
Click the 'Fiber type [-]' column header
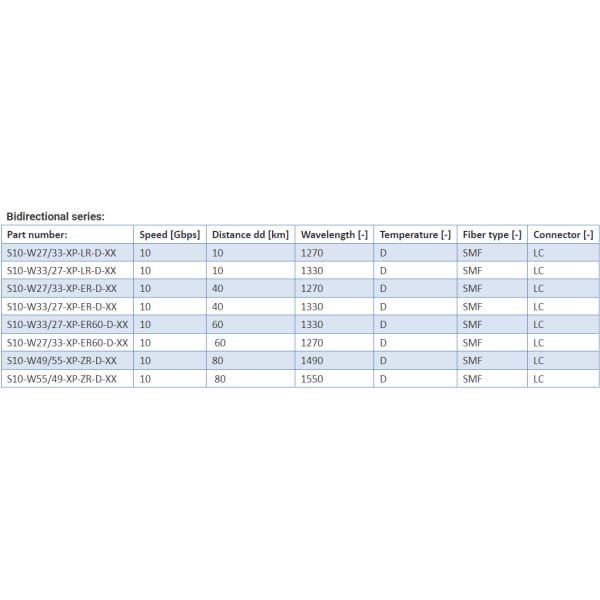pos(492,235)
